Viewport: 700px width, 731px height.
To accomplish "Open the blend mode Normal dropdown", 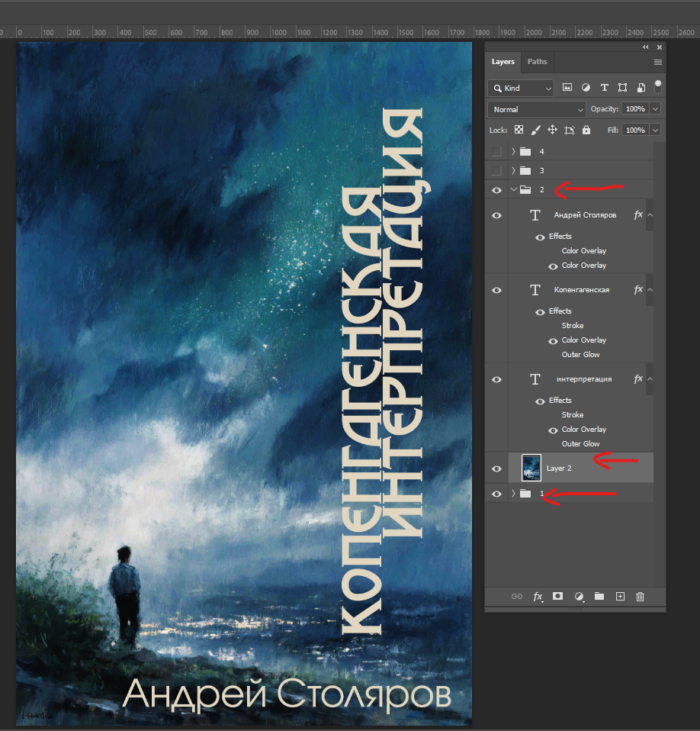I will pyautogui.click(x=537, y=109).
